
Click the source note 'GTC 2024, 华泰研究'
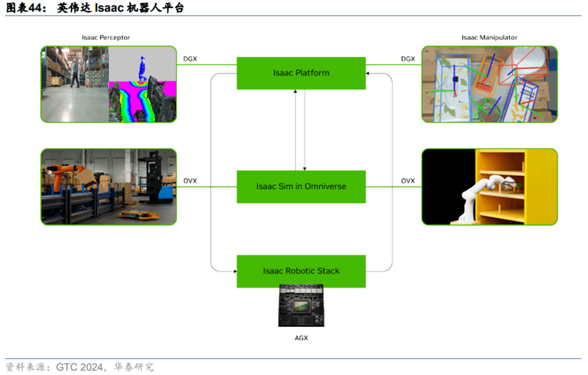coord(105,367)
